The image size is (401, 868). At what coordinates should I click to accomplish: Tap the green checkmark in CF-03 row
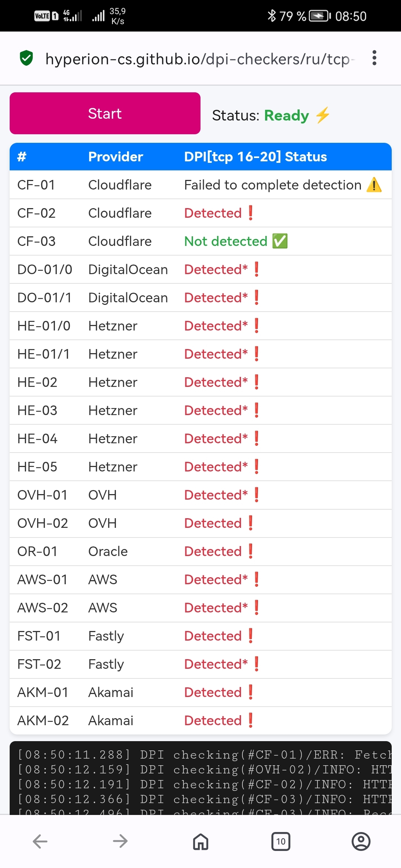point(280,241)
